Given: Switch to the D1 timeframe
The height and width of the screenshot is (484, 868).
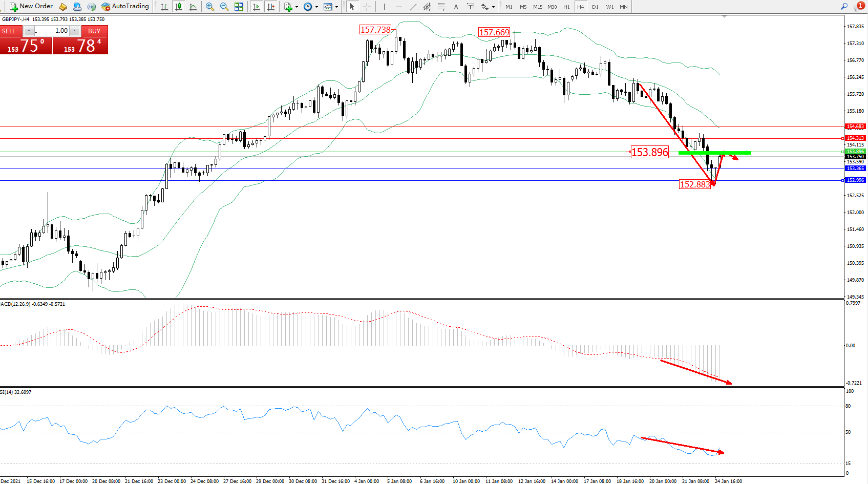Looking at the screenshot, I should pos(595,7).
